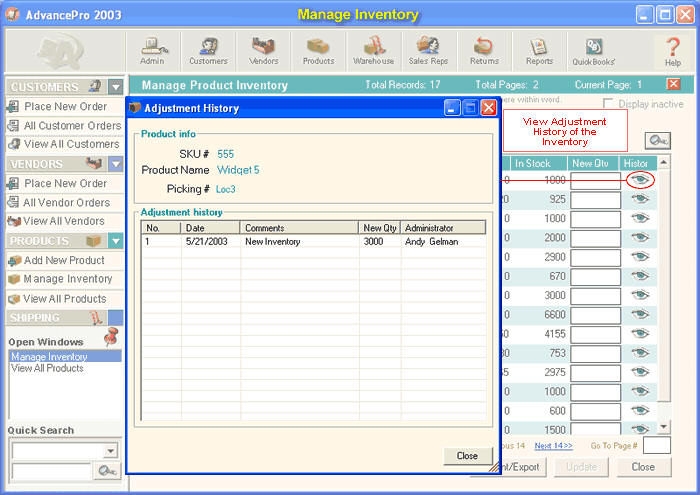700x495 pixels.
Task: Expand the SHIPPING sidebar section
Action: pyautogui.click(x=116, y=318)
